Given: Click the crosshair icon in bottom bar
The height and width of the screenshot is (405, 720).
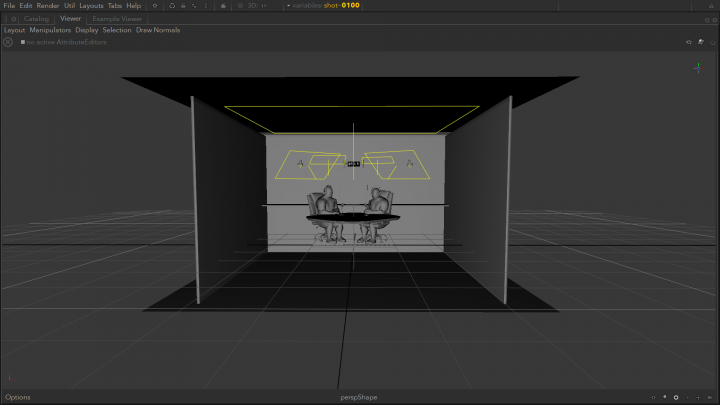Looking at the screenshot, I should (698, 397).
